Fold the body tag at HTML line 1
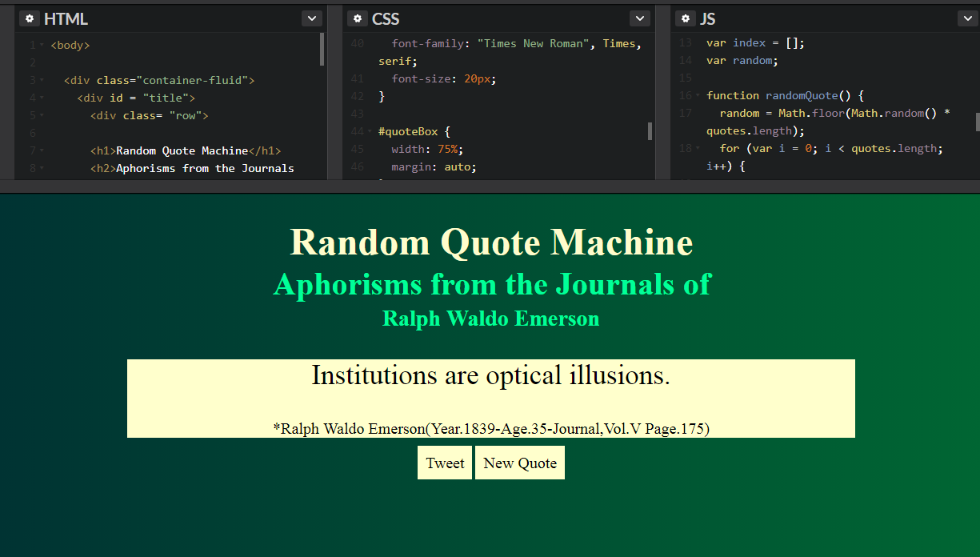The width and height of the screenshot is (980, 557). coord(42,46)
